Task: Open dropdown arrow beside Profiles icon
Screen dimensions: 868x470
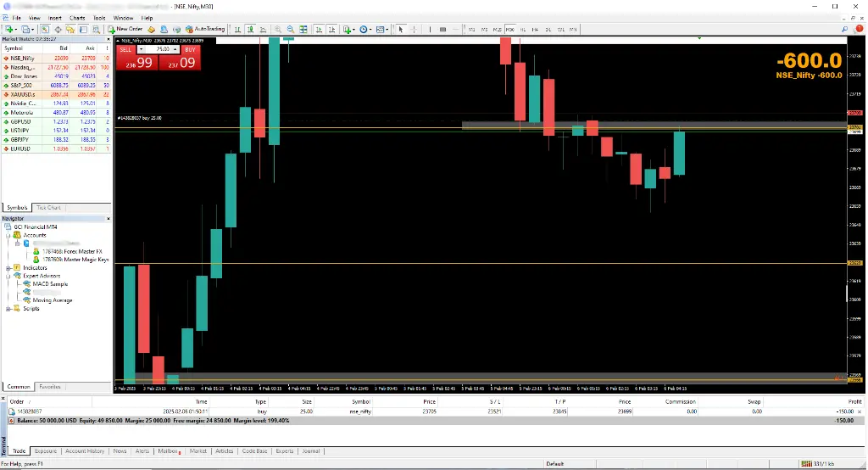Action: click(33, 29)
